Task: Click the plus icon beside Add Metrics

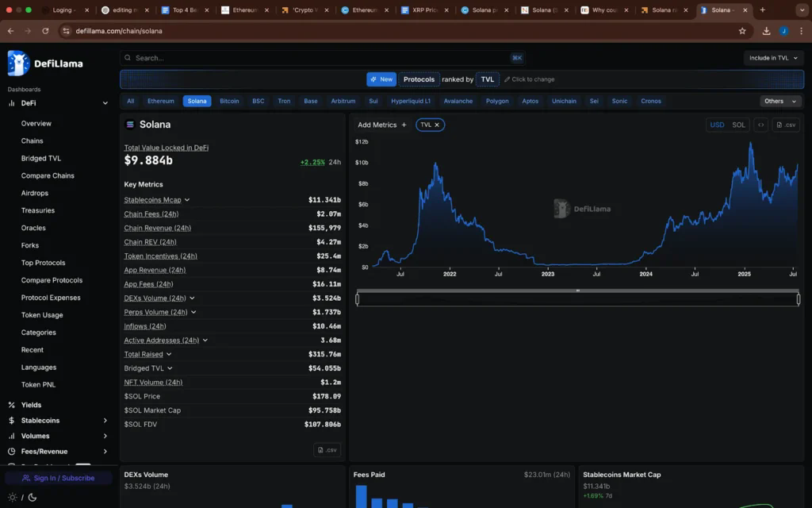Action: point(404,125)
